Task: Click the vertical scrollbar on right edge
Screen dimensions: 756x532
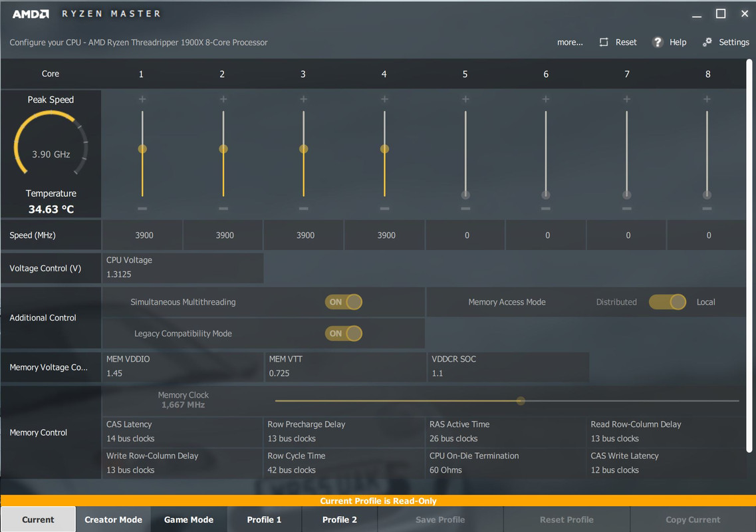Action: point(749,255)
